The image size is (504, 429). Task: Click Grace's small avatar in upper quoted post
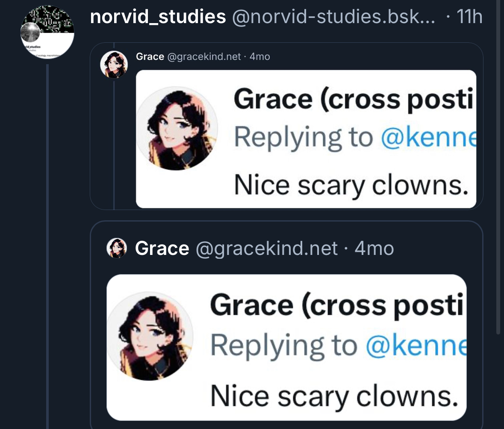click(x=114, y=64)
